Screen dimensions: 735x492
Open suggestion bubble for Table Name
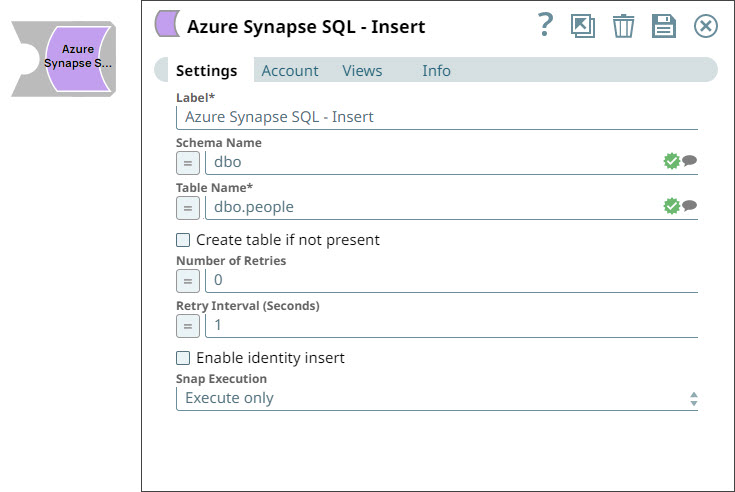[689, 205]
